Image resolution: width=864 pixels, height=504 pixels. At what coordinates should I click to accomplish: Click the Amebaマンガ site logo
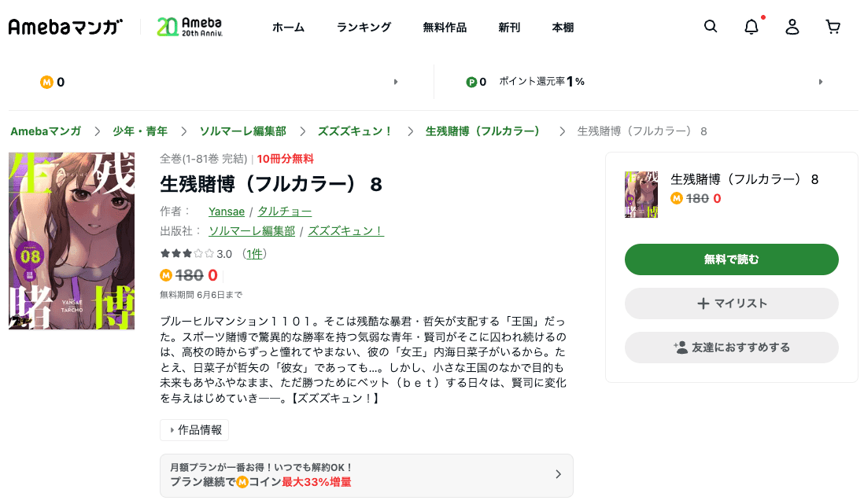[66, 27]
